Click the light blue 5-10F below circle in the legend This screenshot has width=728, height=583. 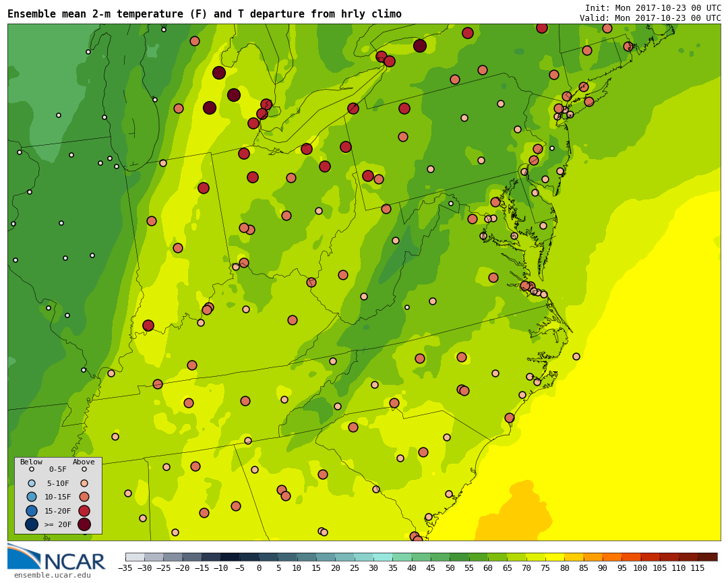(x=32, y=483)
